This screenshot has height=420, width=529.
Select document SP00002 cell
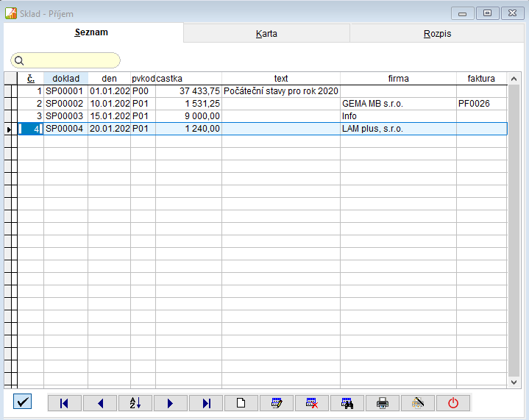65,104
